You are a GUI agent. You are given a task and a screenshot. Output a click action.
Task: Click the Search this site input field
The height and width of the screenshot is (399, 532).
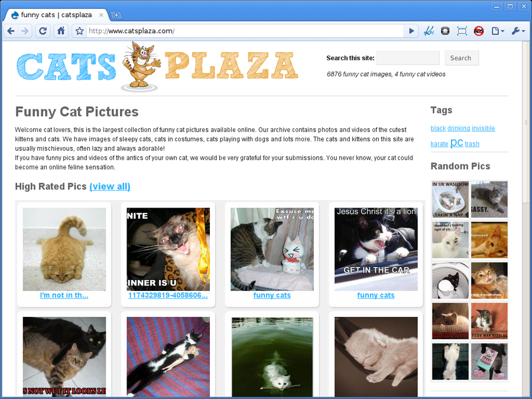407,58
